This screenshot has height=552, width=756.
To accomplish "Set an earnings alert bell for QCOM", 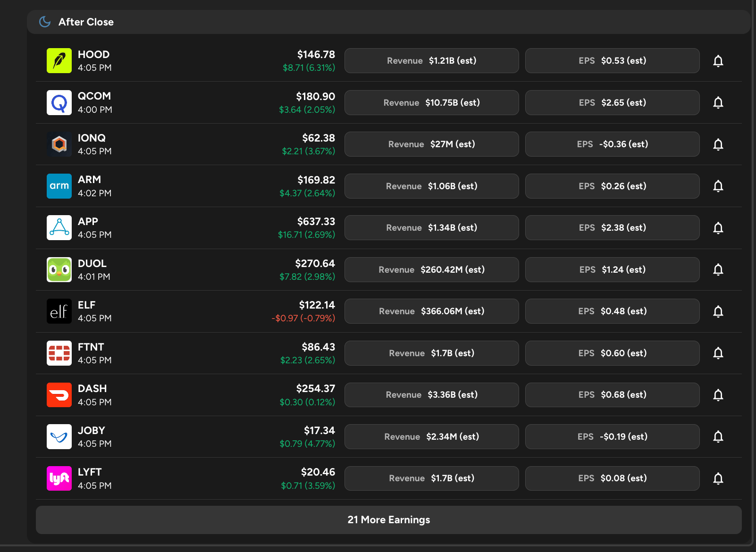I will point(718,102).
